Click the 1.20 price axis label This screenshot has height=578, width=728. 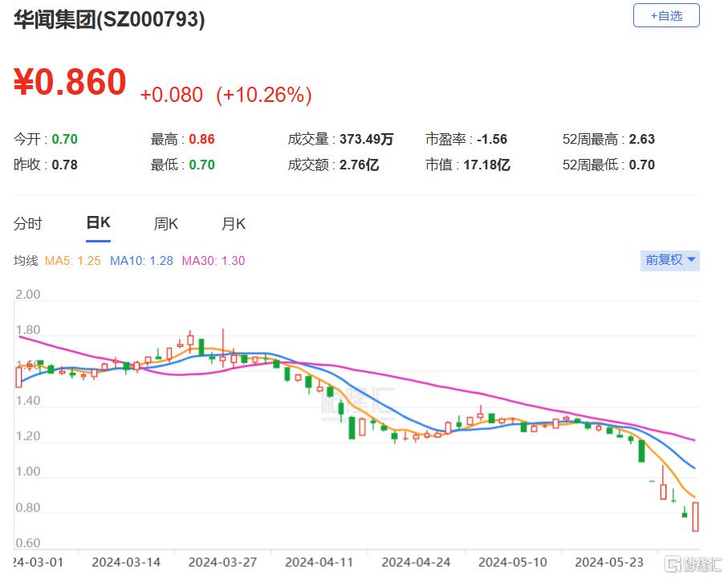click(x=28, y=436)
